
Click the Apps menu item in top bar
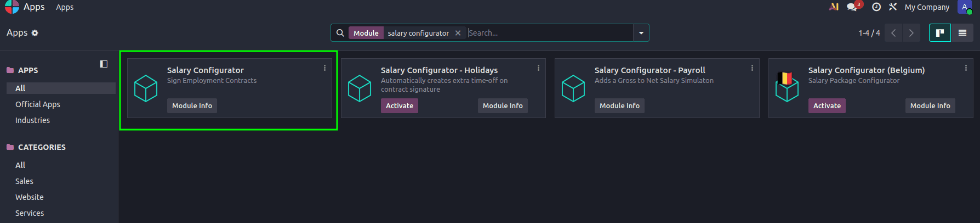[x=65, y=7]
